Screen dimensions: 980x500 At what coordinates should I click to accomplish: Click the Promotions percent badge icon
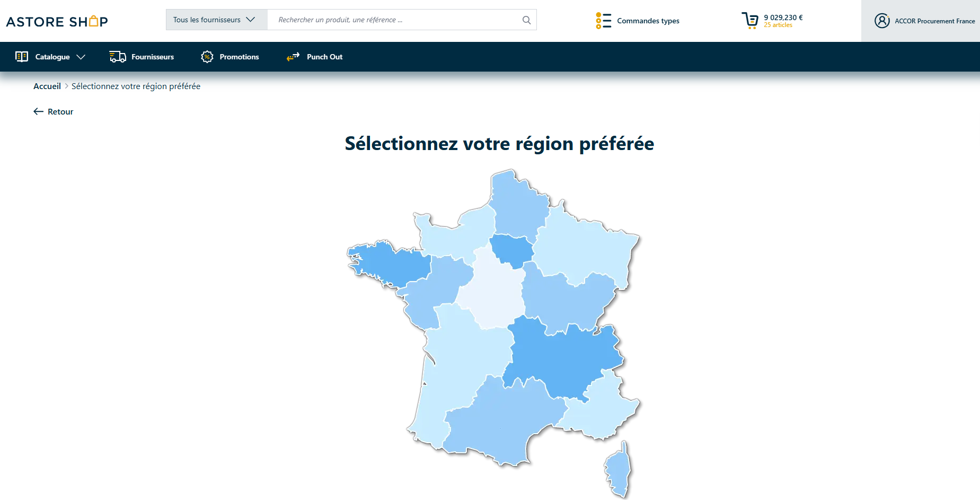point(207,57)
